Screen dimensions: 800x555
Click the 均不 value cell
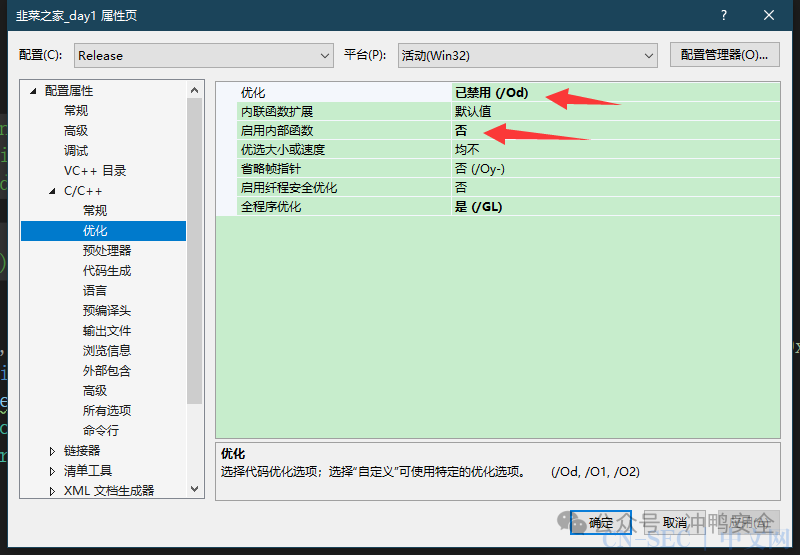click(x=616, y=149)
